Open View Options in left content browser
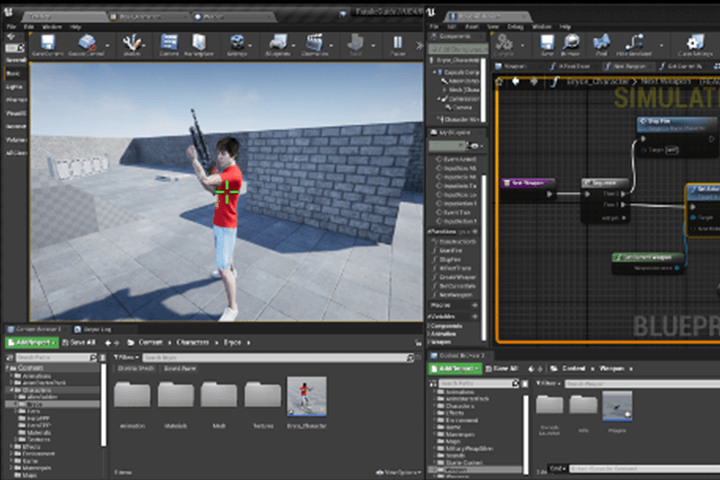The width and height of the screenshot is (720, 480). point(398,472)
